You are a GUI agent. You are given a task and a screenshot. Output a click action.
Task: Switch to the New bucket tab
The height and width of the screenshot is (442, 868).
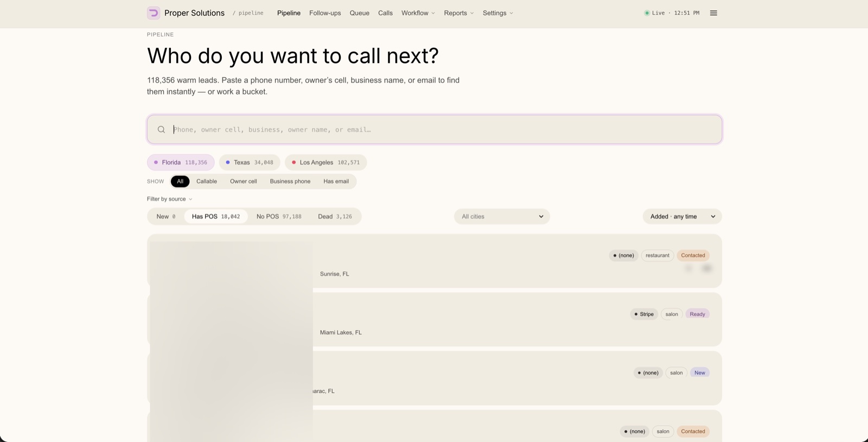coord(166,217)
